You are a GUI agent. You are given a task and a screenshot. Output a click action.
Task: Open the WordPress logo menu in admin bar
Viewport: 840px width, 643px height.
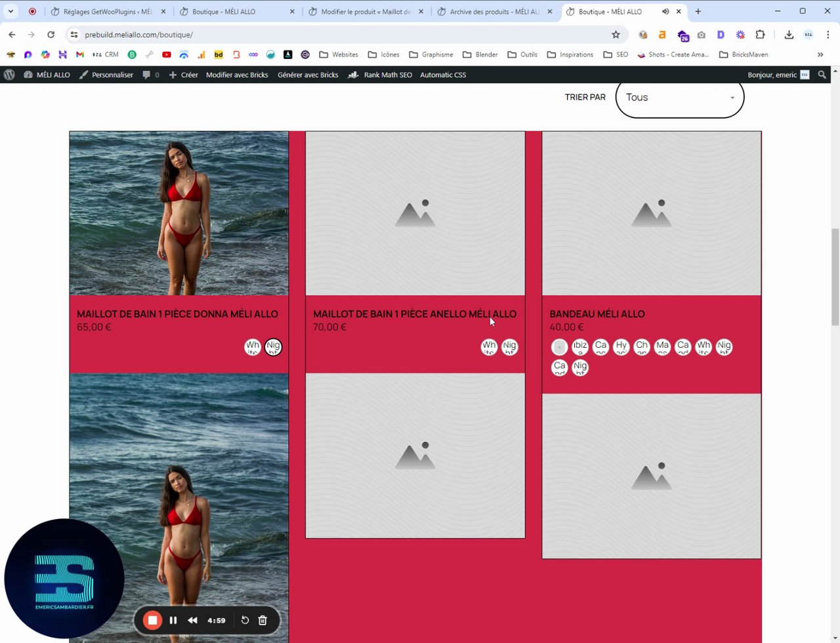pos(9,75)
